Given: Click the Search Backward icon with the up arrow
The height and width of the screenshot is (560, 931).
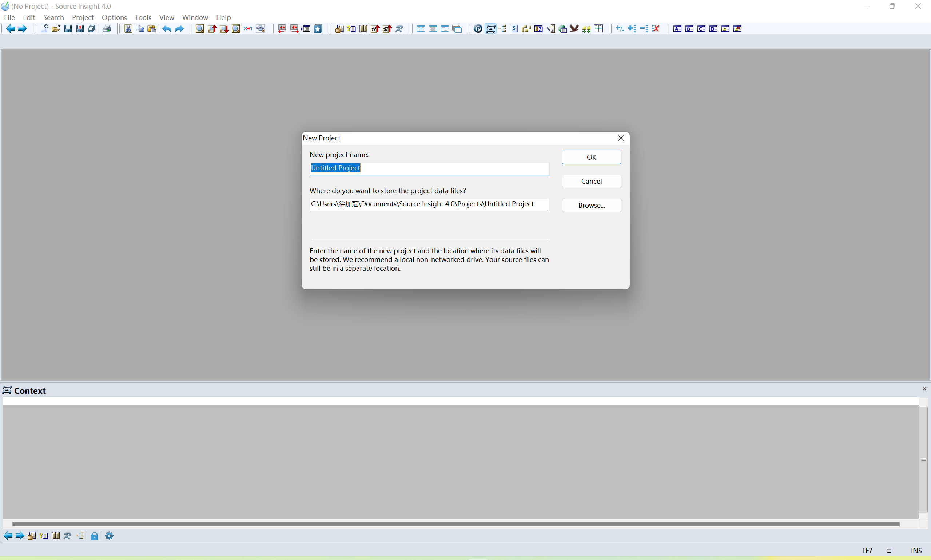Looking at the screenshot, I should pyautogui.click(x=212, y=29).
